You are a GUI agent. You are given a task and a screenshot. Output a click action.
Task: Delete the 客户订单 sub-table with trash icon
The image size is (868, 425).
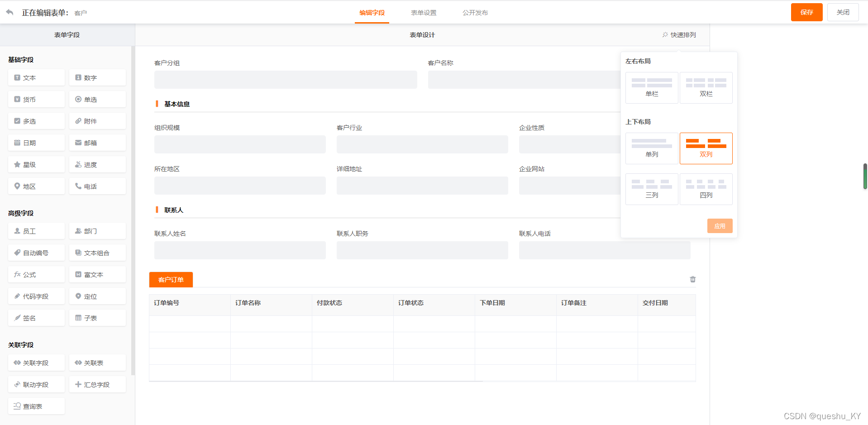click(692, 279)
